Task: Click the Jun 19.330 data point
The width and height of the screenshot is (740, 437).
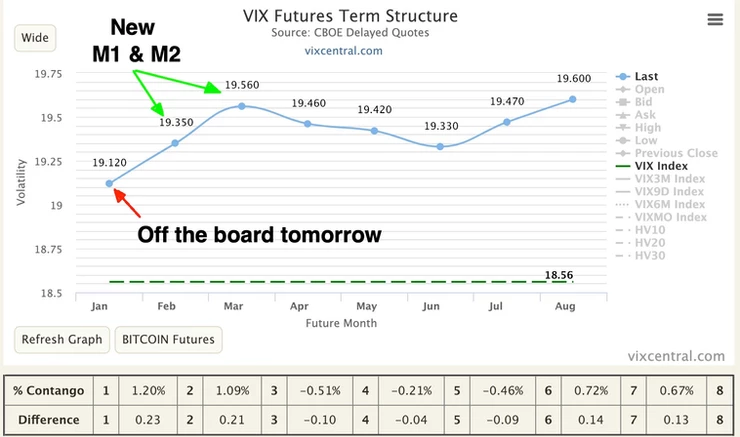Action: point(440,147)
